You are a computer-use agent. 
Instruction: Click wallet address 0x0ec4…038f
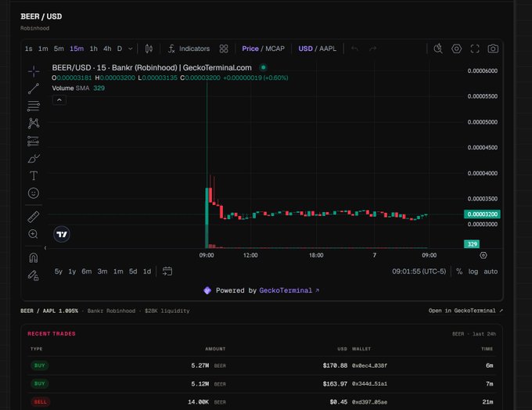click(x=369, y=365)
